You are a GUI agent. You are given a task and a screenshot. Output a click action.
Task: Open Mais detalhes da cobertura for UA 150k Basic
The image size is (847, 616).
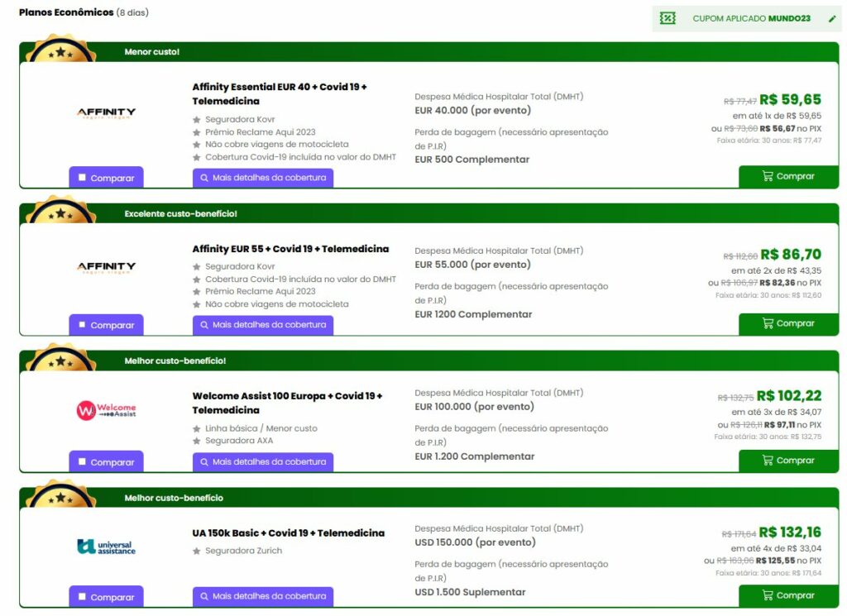(x=263, y=596)
